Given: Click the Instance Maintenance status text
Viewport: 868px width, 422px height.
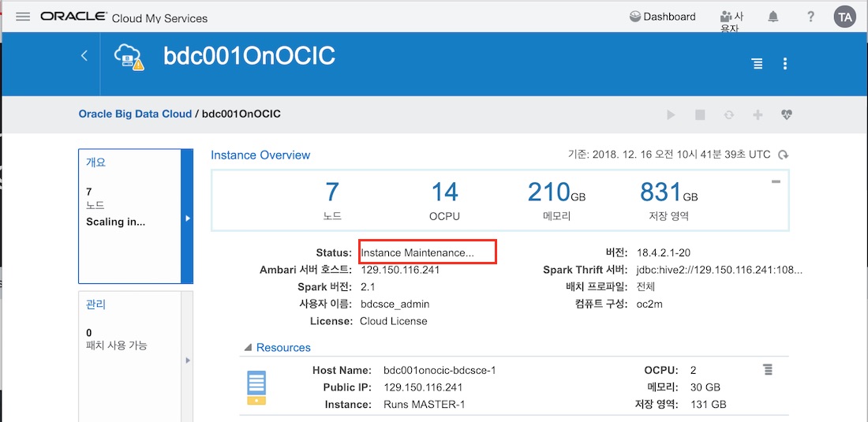Looking at the screenshot, I should tap(417, 252).
